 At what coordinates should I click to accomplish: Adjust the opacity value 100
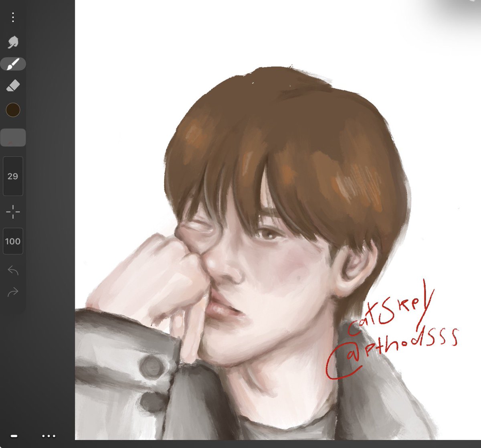pos(13,241)
